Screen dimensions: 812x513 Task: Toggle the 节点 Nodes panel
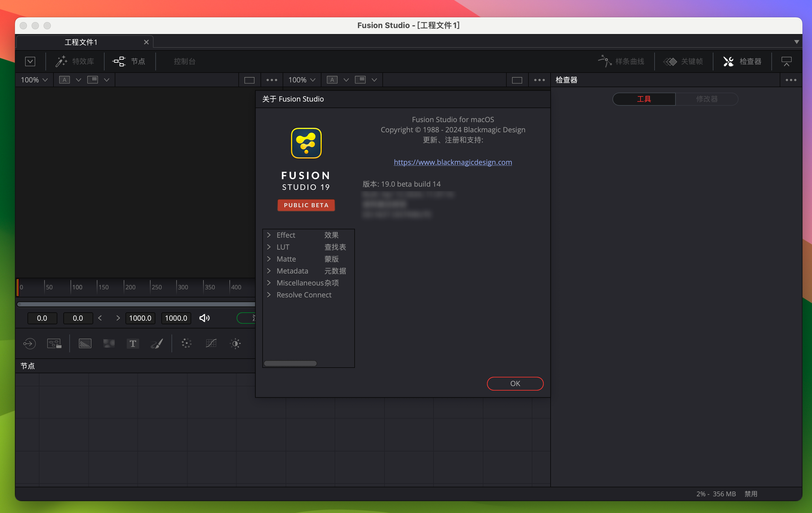point(129,61)
